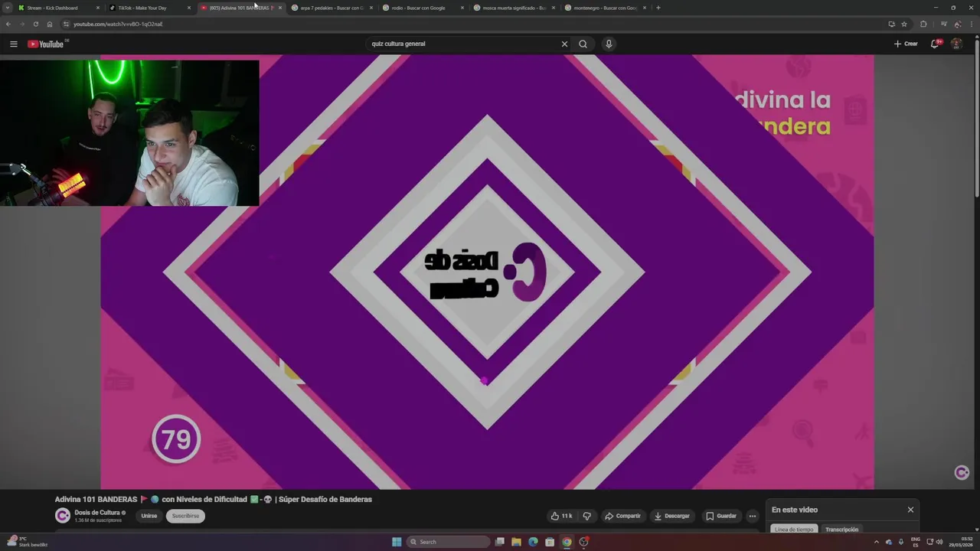Viewport: 980px width, 551px height.
Task: Open the ENG ES language switcher
Action: 916,542
